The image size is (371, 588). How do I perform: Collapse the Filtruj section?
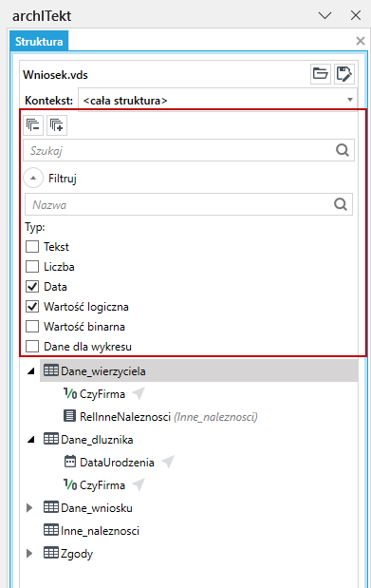33,178
